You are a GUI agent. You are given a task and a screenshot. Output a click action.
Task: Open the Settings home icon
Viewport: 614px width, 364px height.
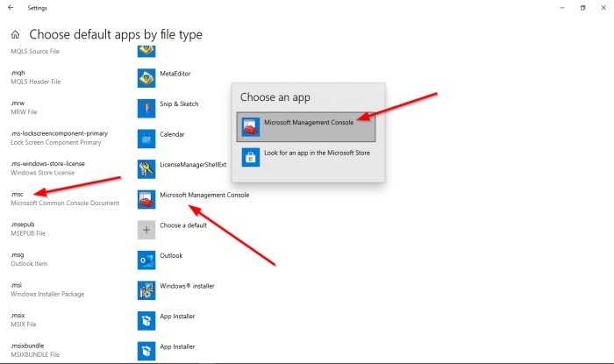(x=15, y=35)
